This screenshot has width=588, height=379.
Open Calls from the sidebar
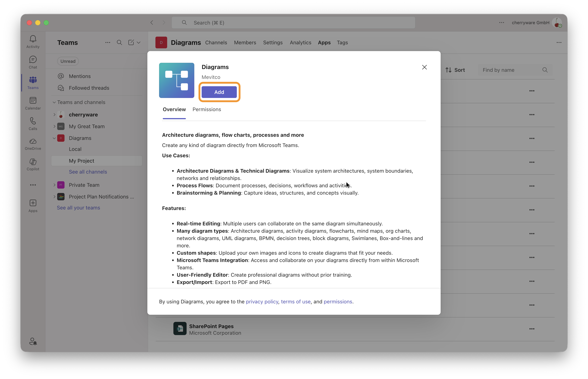(x=33, y=121)
